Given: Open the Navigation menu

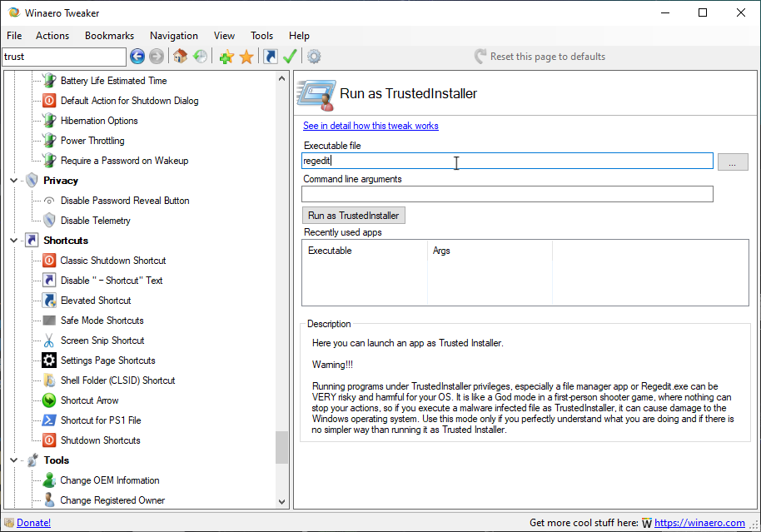Looking at the screenshot, I should (x=174, y=36).
